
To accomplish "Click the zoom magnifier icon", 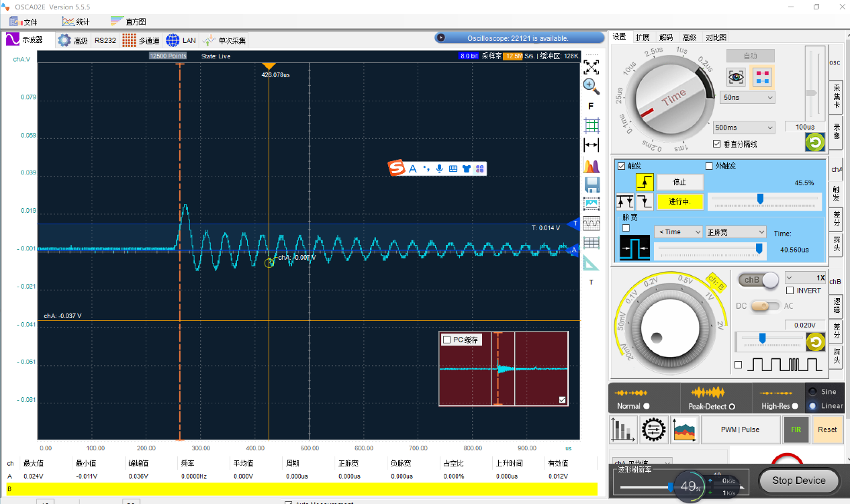I will (591, 86).
